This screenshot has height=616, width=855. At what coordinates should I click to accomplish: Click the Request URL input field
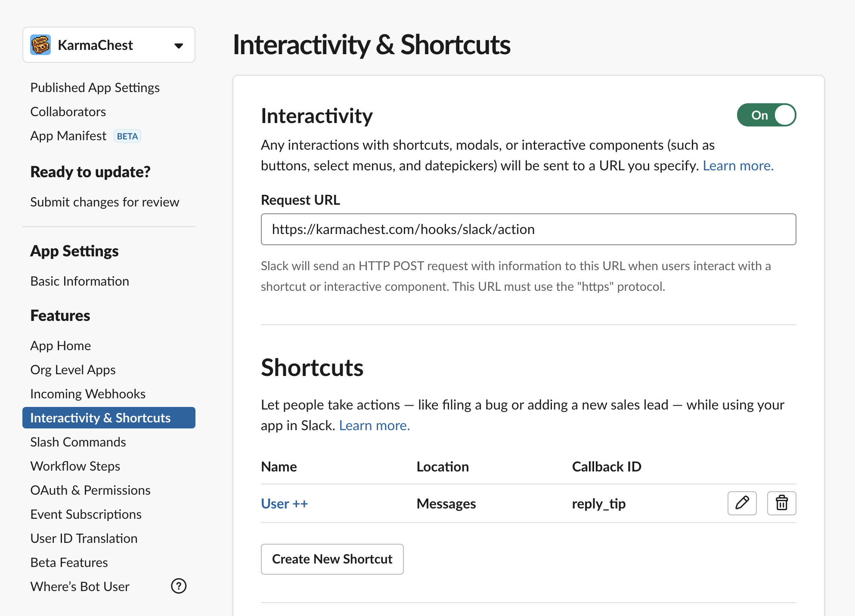tap(528, 229)
